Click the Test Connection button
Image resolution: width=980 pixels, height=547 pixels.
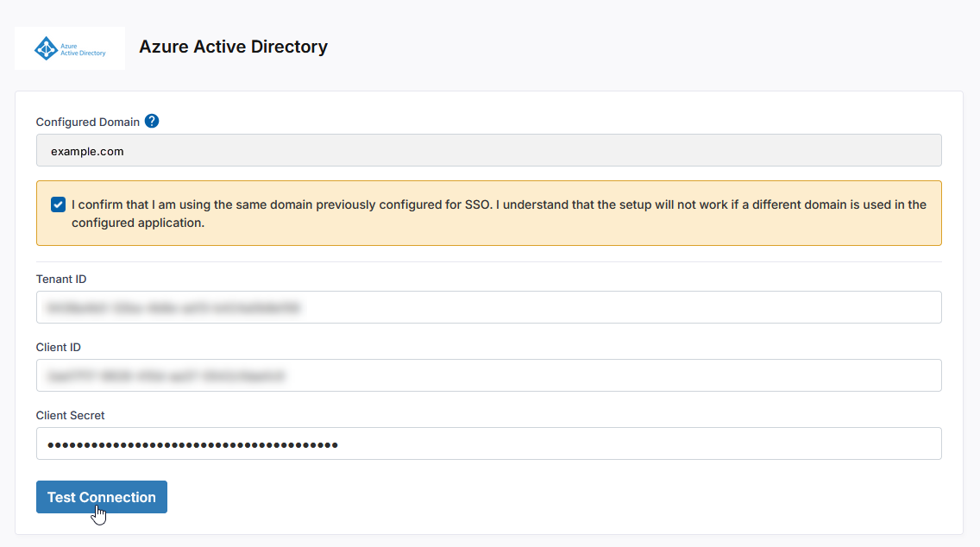101,497
